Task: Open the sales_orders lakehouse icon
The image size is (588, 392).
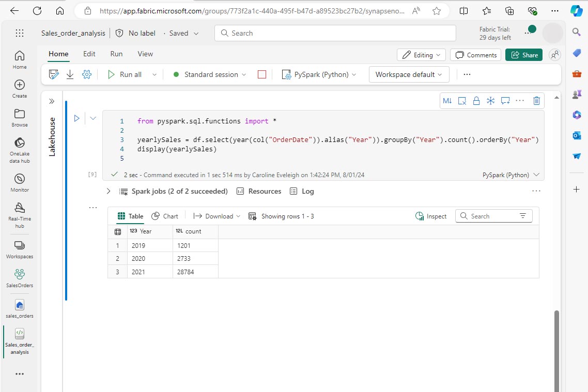Action: click(x=20, y=309)
